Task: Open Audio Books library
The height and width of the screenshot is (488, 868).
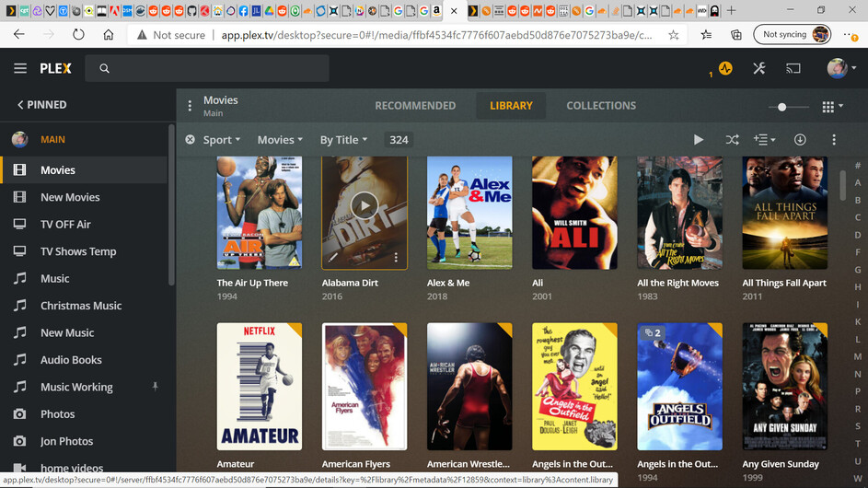Action: (x=84, y=360)
